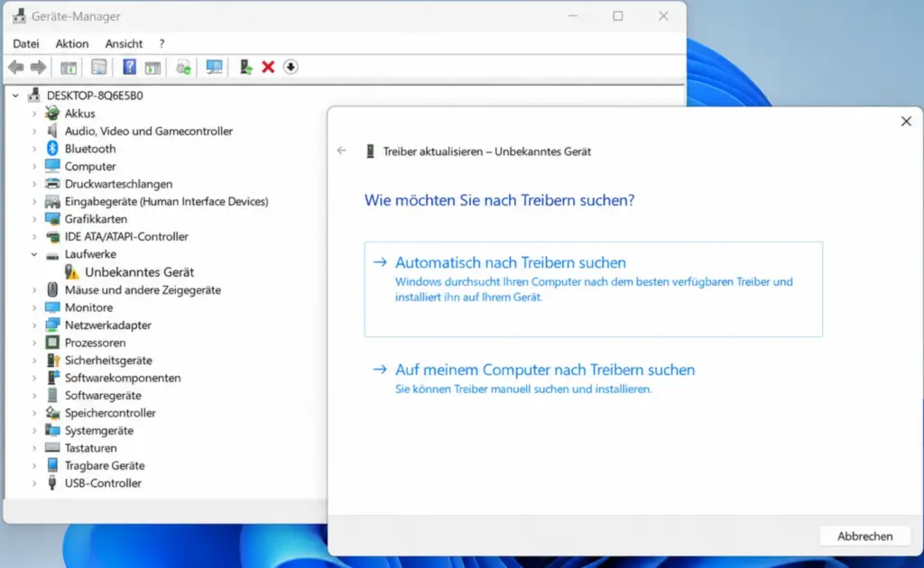Expand the Grafikkarten category

point(34,219)
